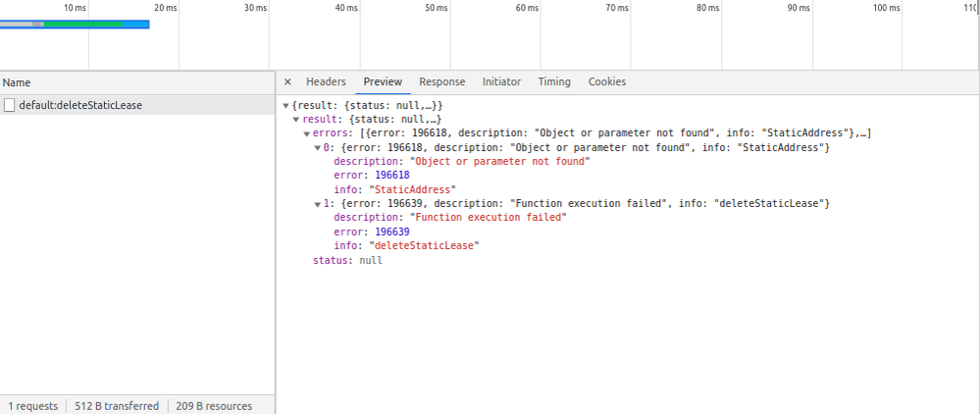The width and height of the screenshot is (980, 414).
Task: Select the default:deleteStaticLease request
Action: 137,105
